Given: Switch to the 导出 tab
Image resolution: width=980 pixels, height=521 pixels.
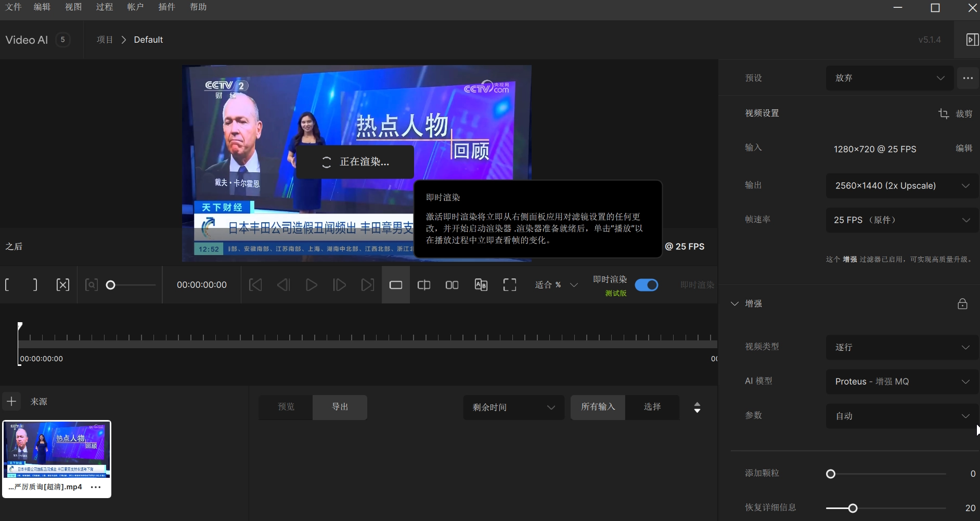Looking at the screenshot, I should click(x=340, y=407).
